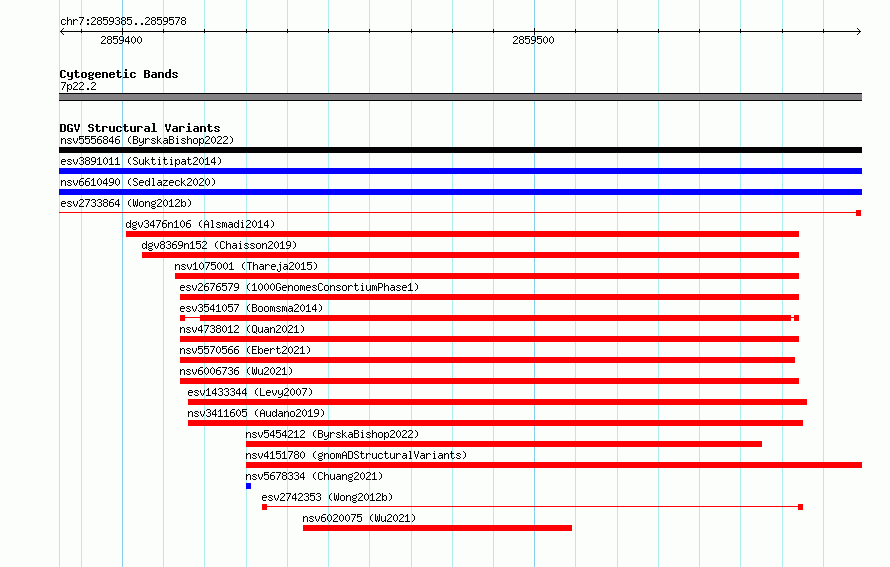This screenshot has width=890, height=567.
Task: Open the esv2742353 (Wong2012b) label
Action: [x=328, y=497]
